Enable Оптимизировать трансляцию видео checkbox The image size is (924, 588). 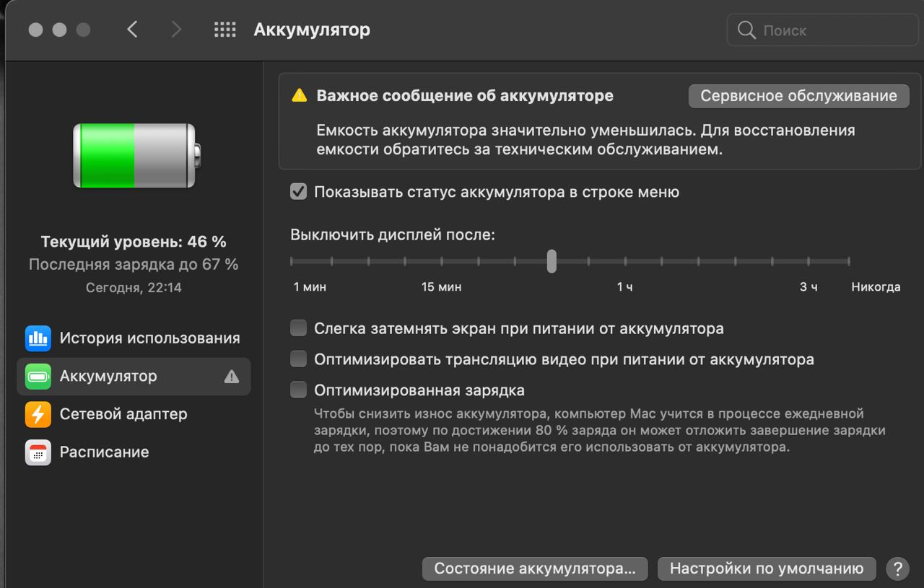click(x=298, y=359)
